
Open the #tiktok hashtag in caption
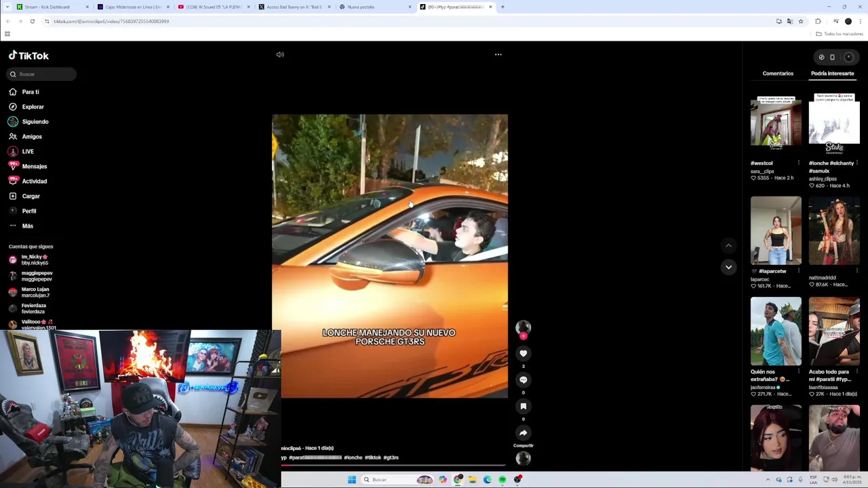(x=373, y=457)
